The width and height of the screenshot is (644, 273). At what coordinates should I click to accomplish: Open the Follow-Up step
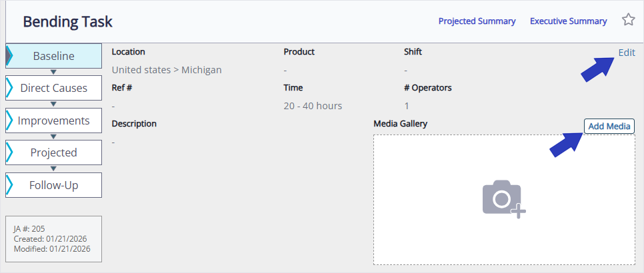pos(54,185)
